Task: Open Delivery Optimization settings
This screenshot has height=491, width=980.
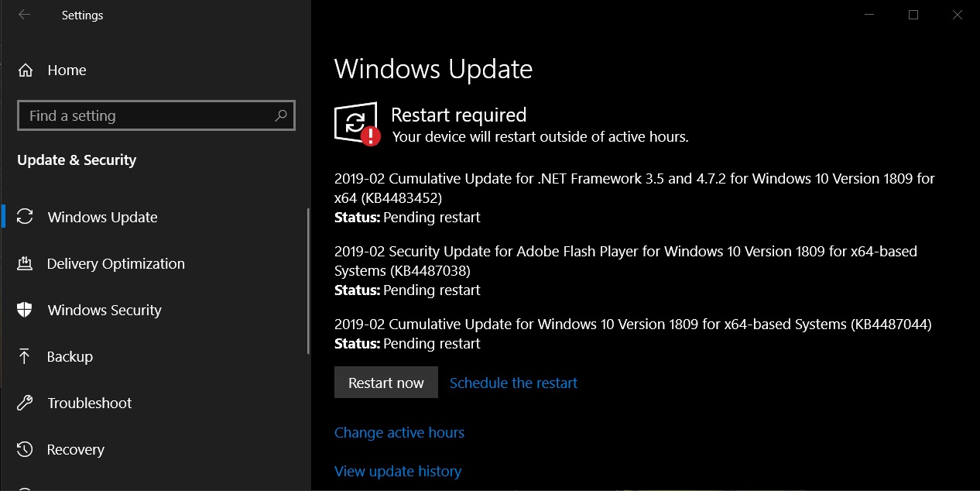Action: [116, 264]
